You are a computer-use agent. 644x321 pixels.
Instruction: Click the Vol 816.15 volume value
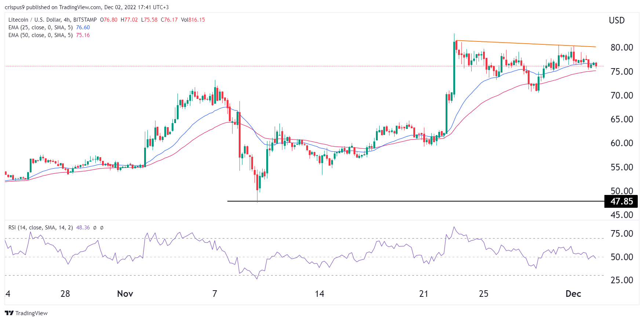pyautogui.click(x=193, y=20)
